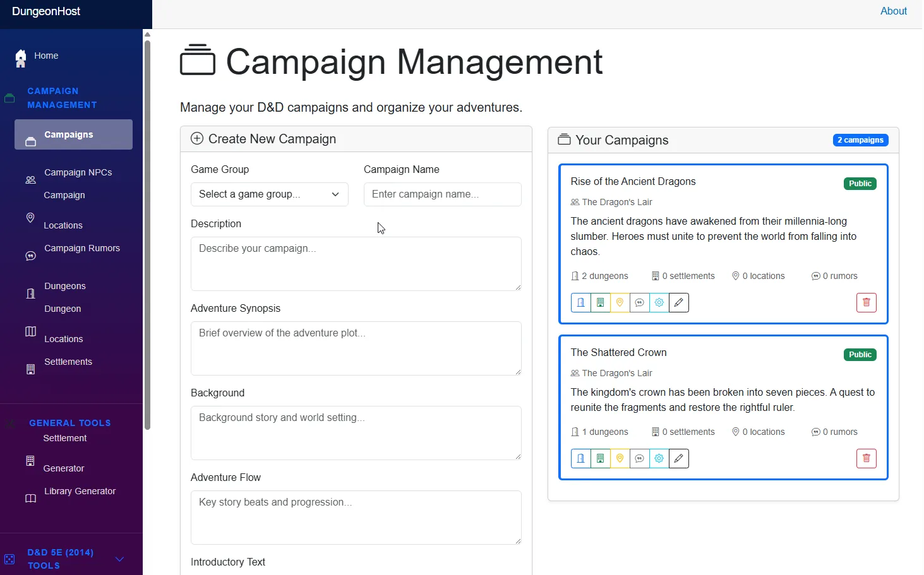
Task: Focus the Campaign Name input field
Action: pyautogui.click(x=442, y=194)
